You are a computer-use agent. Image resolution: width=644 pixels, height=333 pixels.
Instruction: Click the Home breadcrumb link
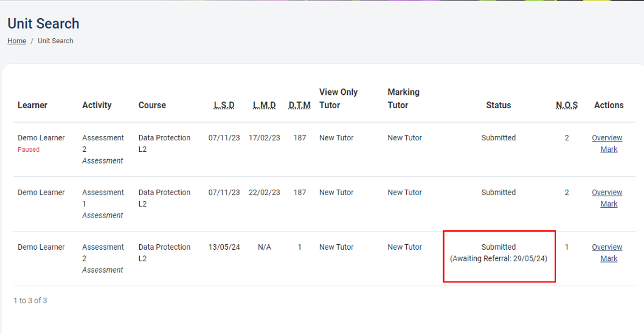16,41
